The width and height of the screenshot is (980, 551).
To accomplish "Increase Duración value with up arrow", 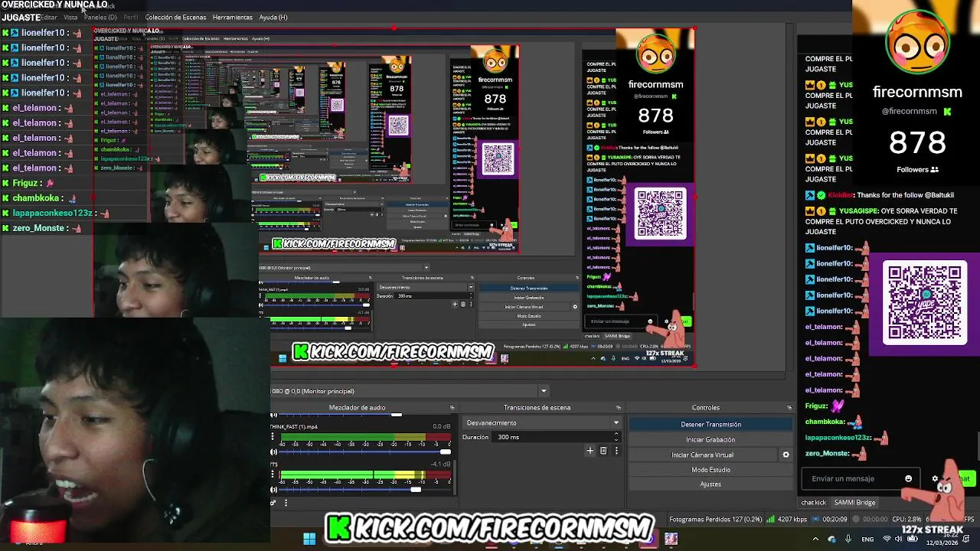I will (x=616, y=435).
